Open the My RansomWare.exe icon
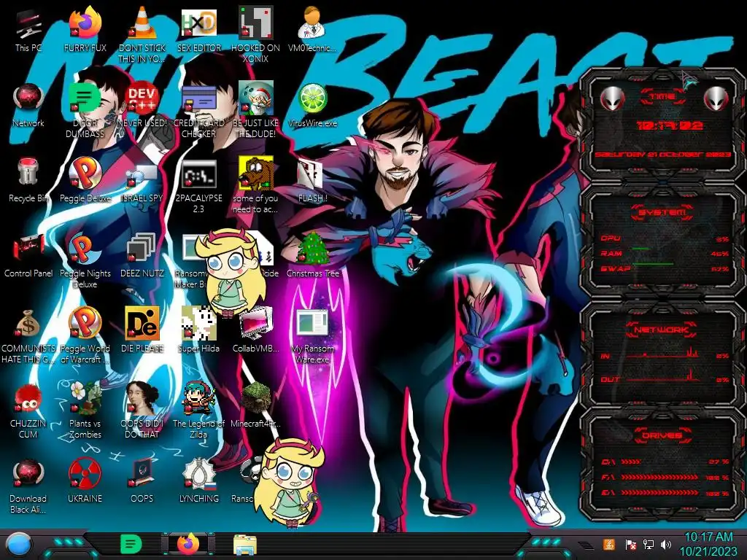Screen dimensions: 747x560 pos(312,335)
